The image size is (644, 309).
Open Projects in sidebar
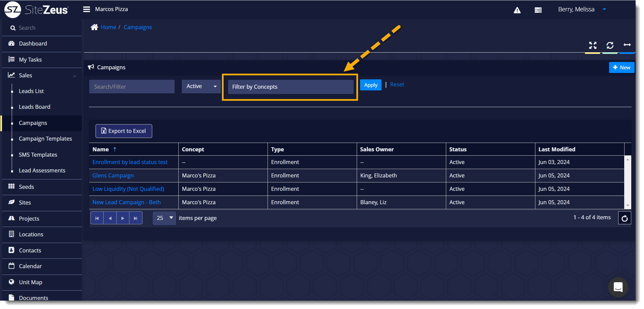[42, 219]
